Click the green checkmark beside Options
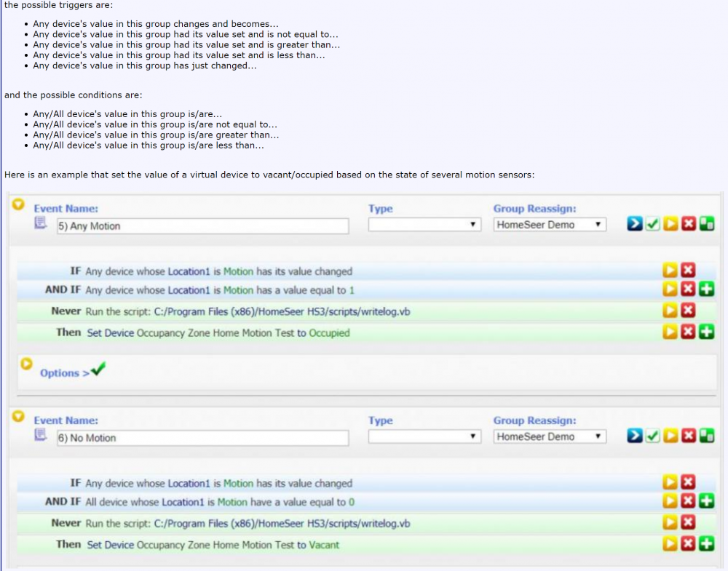This screenshot has height=571, width=728. 98,370
